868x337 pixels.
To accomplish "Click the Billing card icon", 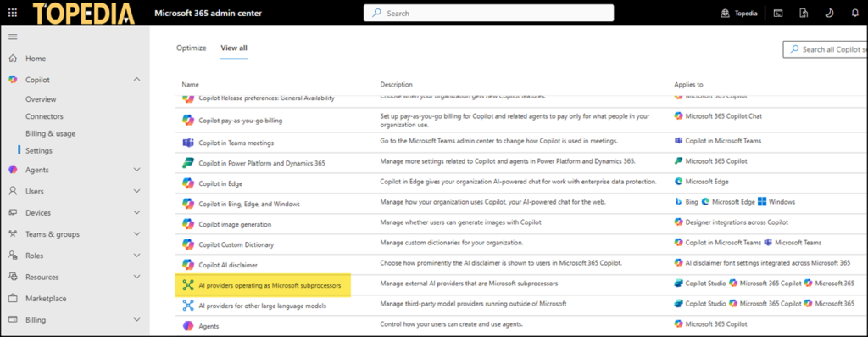I will tap(14, 320).
